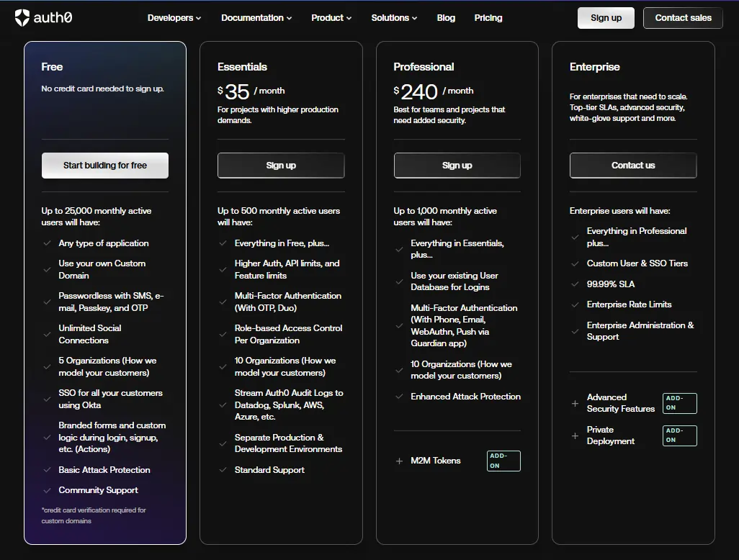Click checkmark beside Higher Auth, API limits

click(223, 270)
